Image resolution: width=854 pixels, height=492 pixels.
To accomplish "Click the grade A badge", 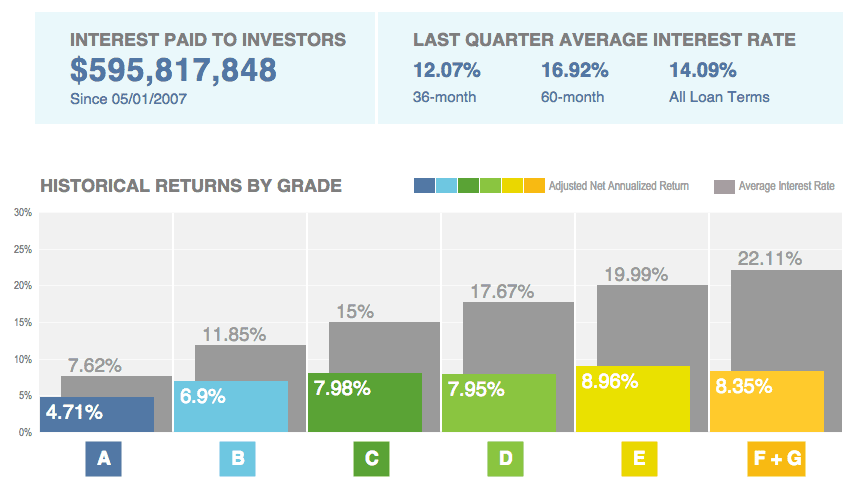I will click(103, 459).
